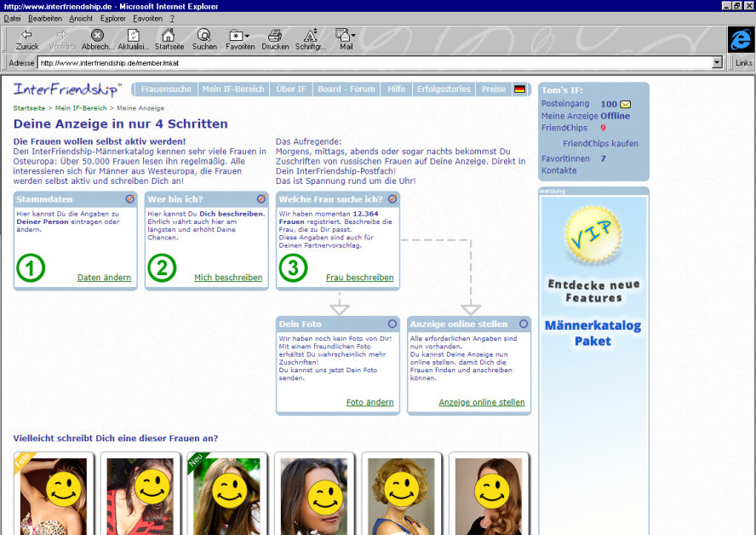
Task: Open the Ansicht menu
Action: (81, 19)
